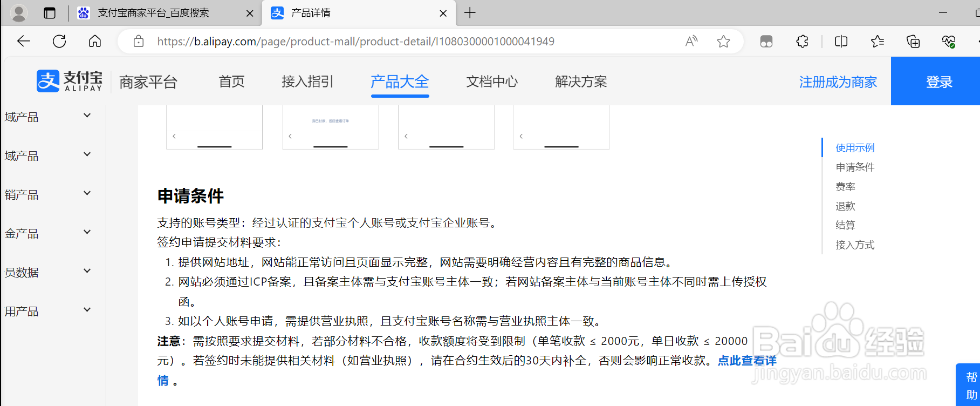This screenshot has width=980, height=406.
Task: Click the 商家平台 title
Action: [x=148, y=82]
